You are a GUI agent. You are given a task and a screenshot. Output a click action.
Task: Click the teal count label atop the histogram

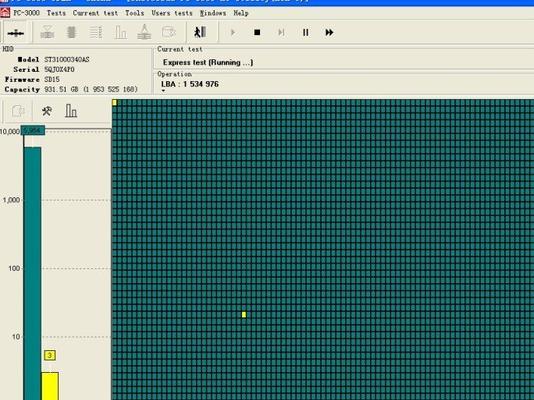click(x=33, y=130)
